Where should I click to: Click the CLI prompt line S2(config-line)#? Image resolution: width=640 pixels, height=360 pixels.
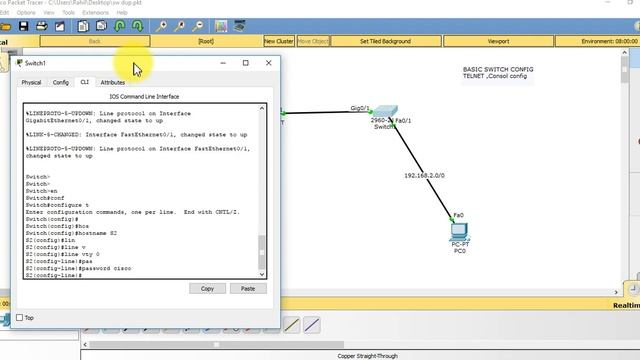[53, 276]
